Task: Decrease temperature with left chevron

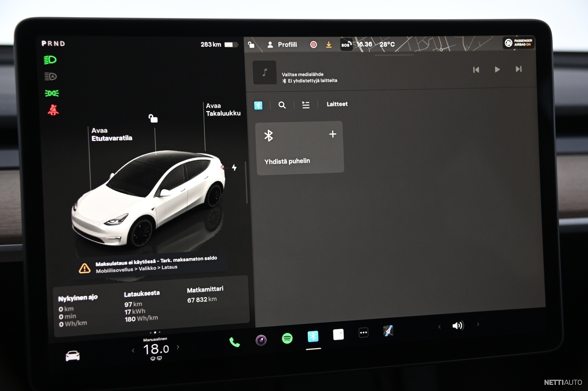Action: [x=133, y=350]
